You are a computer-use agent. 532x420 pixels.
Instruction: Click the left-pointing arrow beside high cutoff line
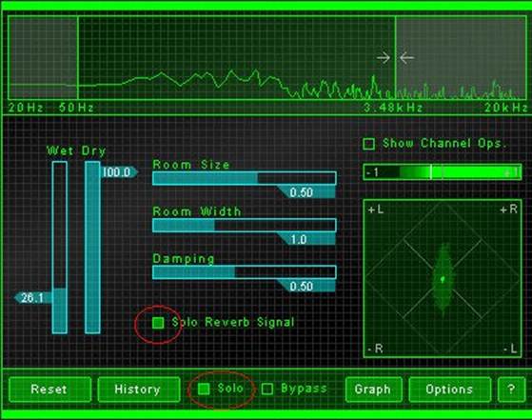pos(406,58)
